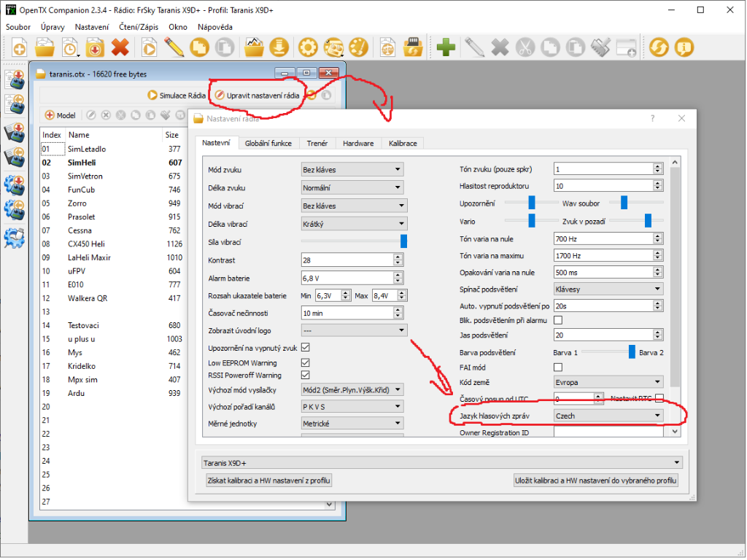The height and width of the screenshot is (560, 747).
Task: Click the download arrow toolbar icon
Action: (x=279, y=48)
